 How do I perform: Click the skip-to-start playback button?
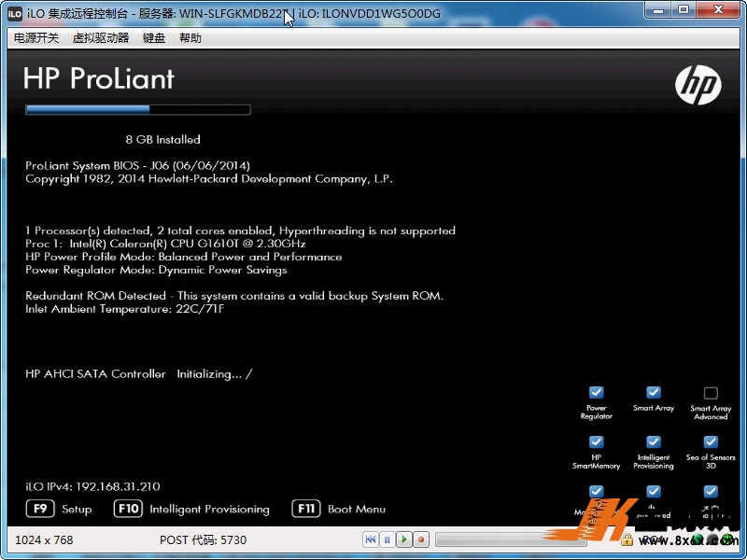[x=371, y=539]
